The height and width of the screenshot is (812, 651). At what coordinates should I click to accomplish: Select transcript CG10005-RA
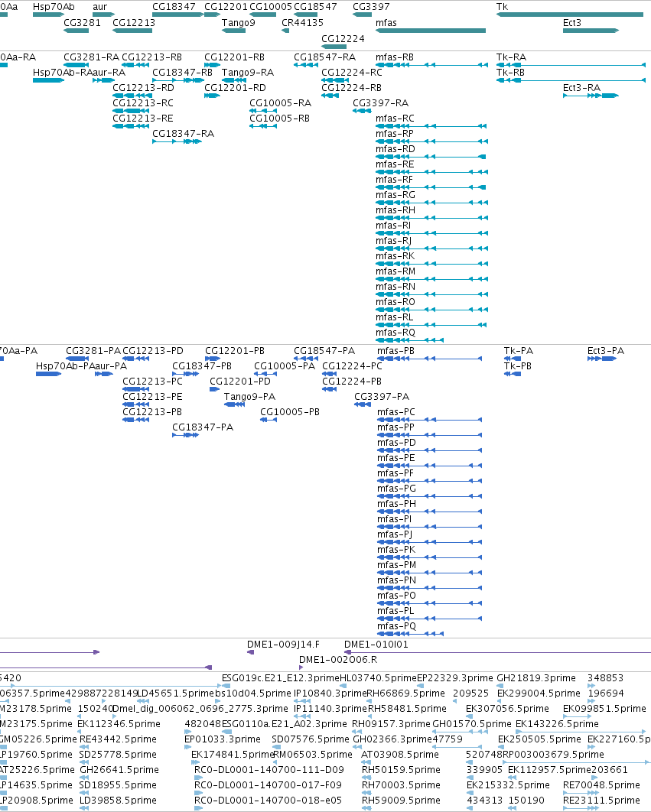pos(281,103)
